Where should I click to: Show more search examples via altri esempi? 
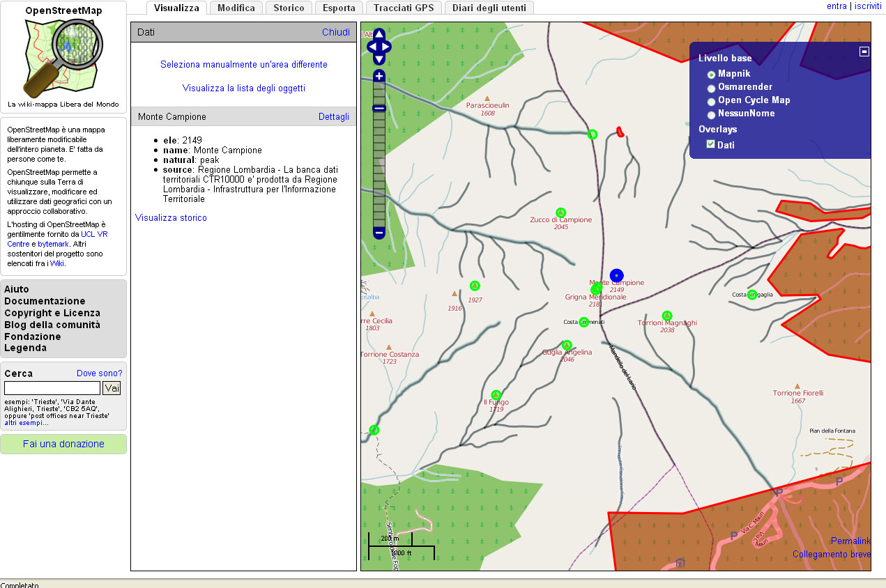coord(26,423)
